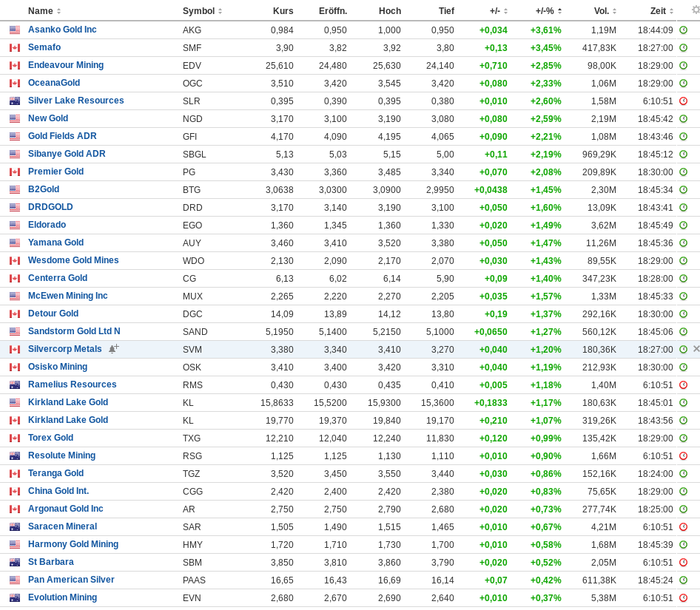Click the Australian flag beside Evolution Mining
The image size is (700, 610).
tap(15, 598)
